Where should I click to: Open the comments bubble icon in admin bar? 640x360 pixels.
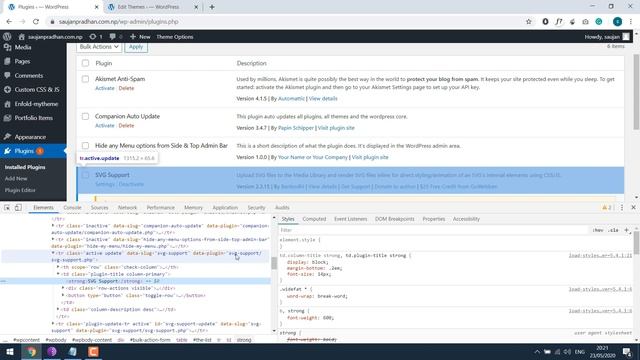112,37
